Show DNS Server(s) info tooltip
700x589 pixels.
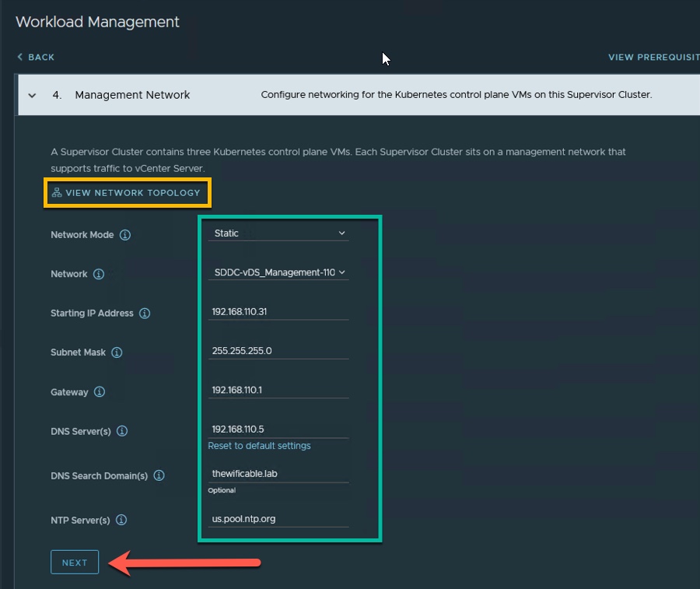[x=122, y=431]
